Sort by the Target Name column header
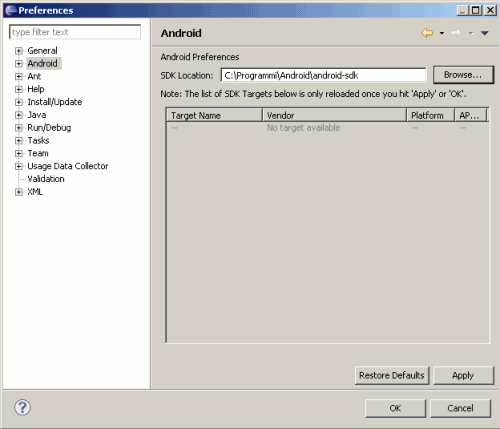500x429 pixels. (214, 115)
